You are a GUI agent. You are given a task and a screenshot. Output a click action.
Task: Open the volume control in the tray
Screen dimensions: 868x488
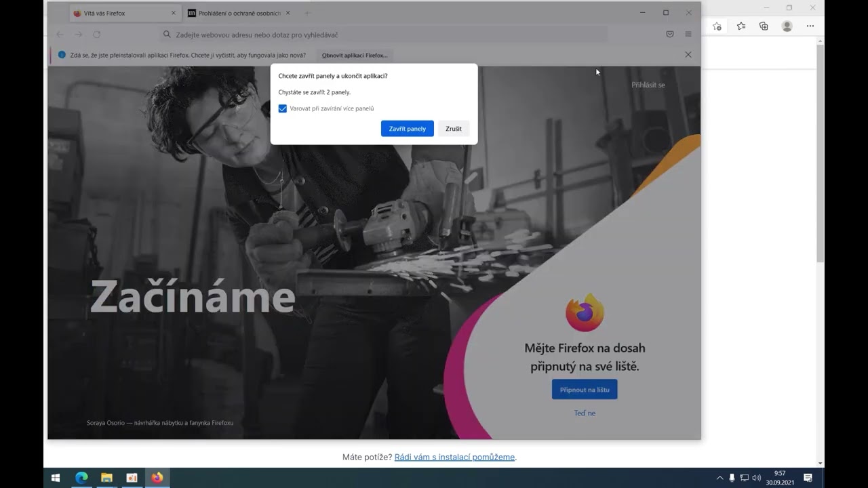(756, 478)
